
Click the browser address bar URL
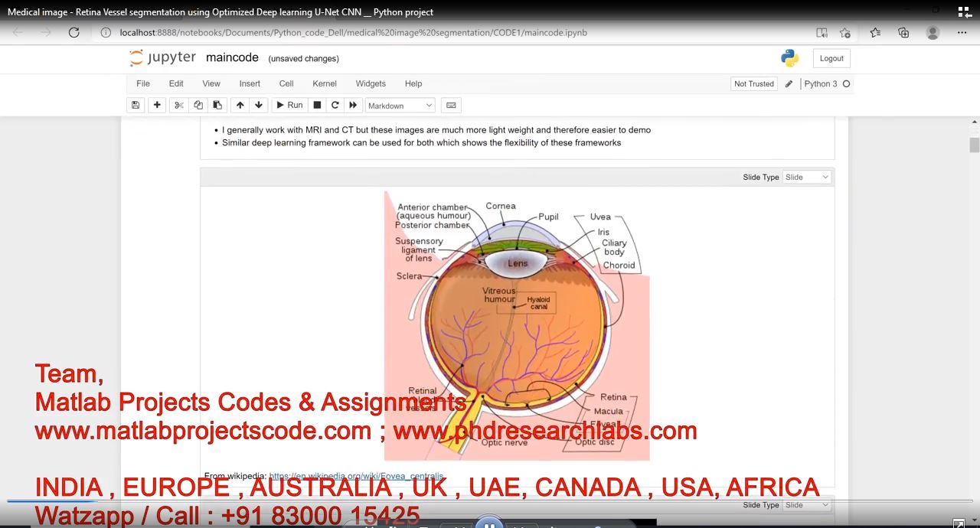pos(353,33)
